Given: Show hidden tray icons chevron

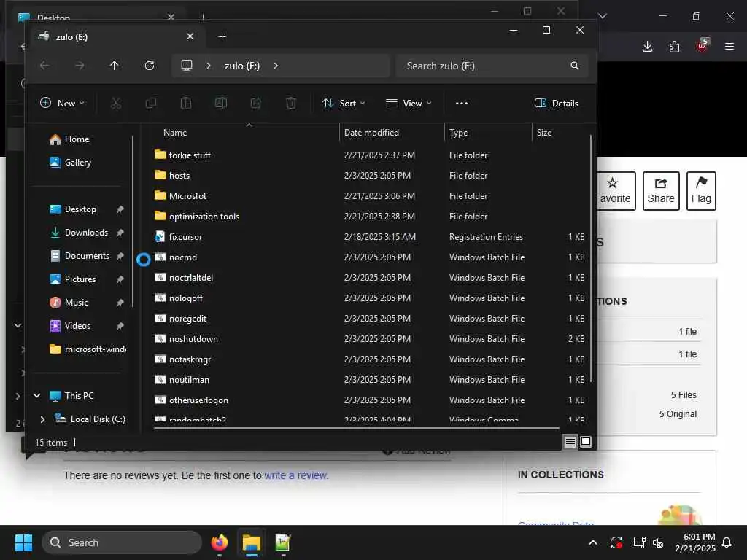Looking at the screenshot, I should click(x=593, y=542).
